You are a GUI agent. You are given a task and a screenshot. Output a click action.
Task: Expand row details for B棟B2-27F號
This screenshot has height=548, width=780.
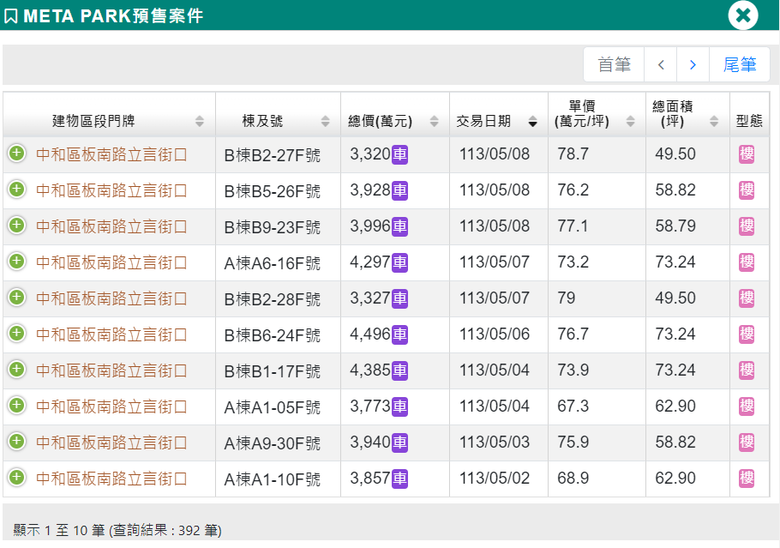point(17,153)
